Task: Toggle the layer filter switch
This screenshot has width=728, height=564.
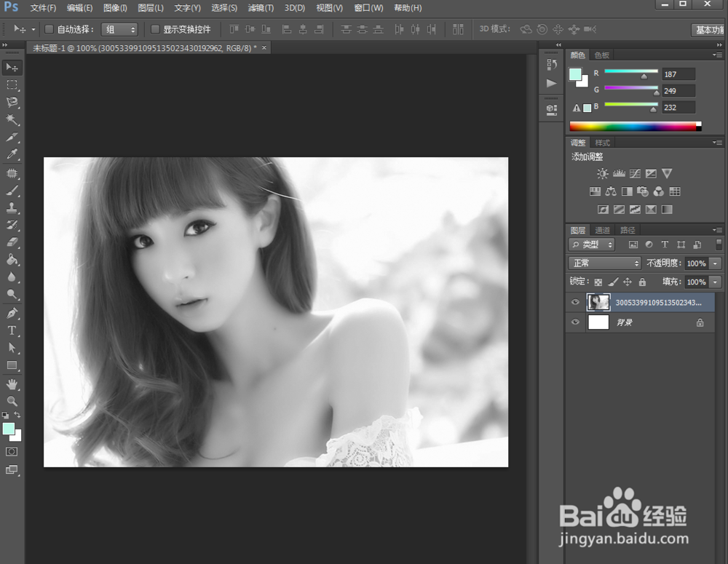Action: (719, 245)
